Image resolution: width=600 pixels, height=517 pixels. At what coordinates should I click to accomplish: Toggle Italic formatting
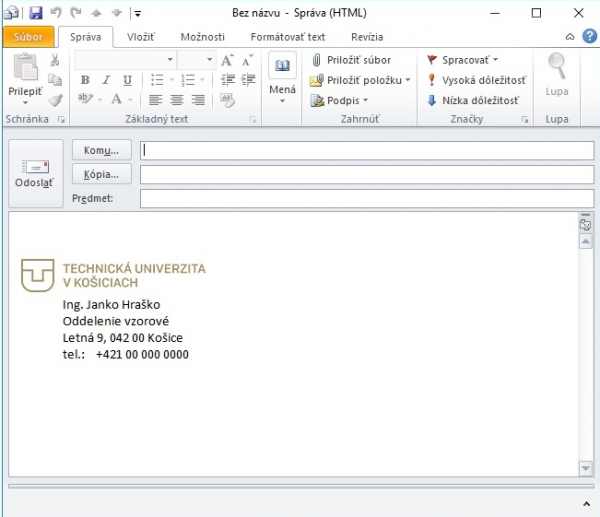[106, 80]
